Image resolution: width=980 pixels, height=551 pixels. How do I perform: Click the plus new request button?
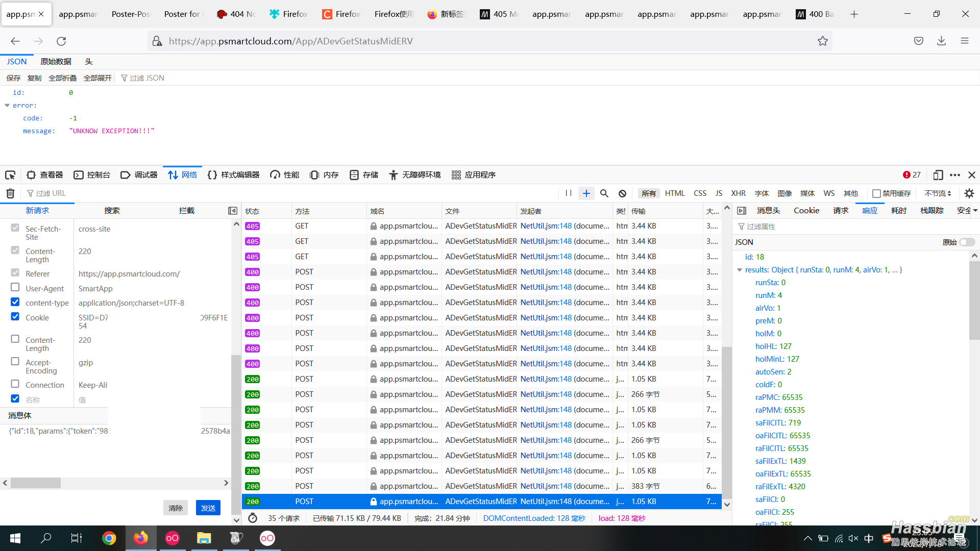coord(586,193)
